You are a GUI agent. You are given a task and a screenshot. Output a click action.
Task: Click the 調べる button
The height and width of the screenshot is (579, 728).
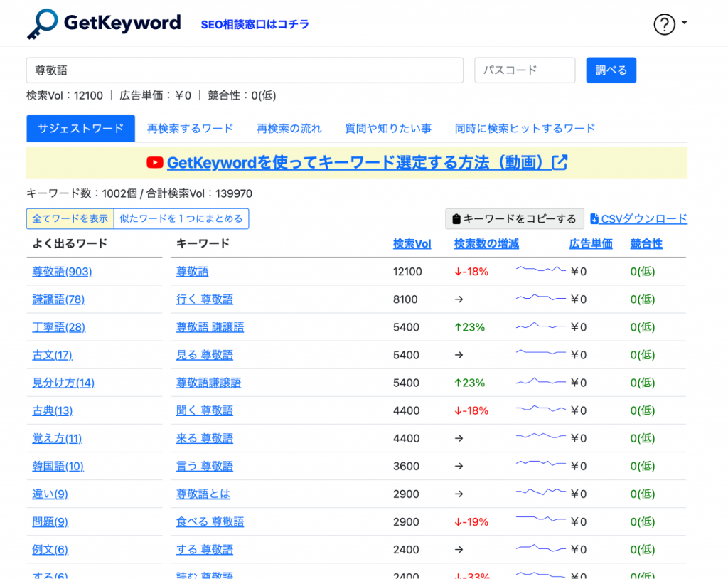611,70
